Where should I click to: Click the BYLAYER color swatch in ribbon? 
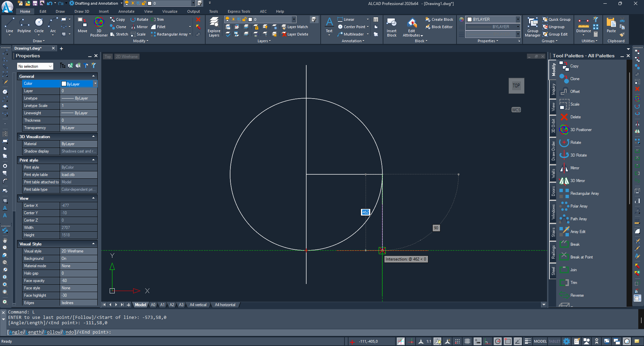(470, 19)
